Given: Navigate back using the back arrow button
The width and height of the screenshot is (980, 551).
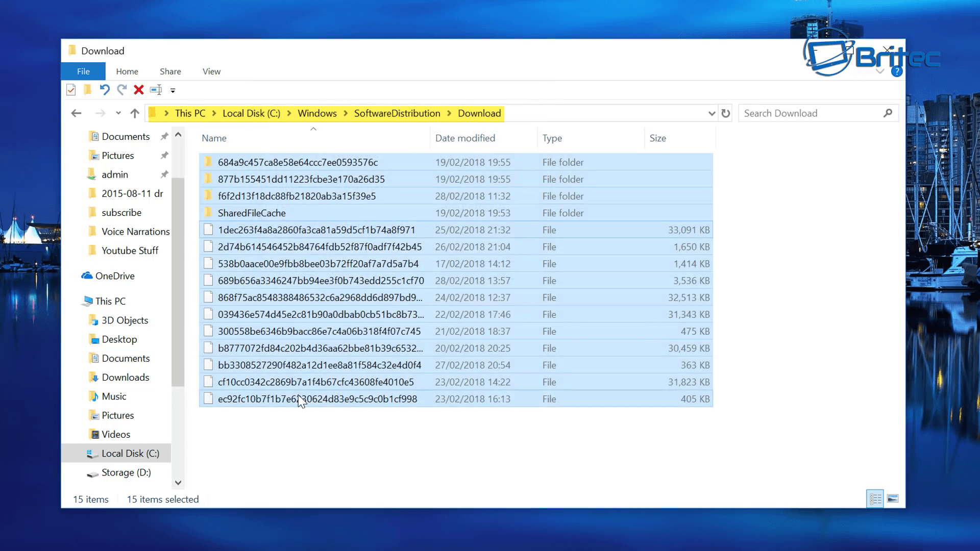Looking at the screenshot, I should [x=76, y=113].
